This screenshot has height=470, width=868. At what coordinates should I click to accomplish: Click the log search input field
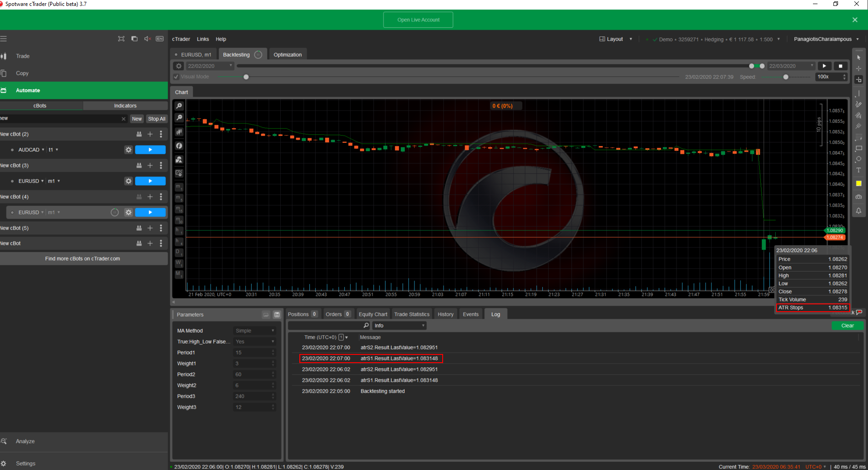(329, 326)
